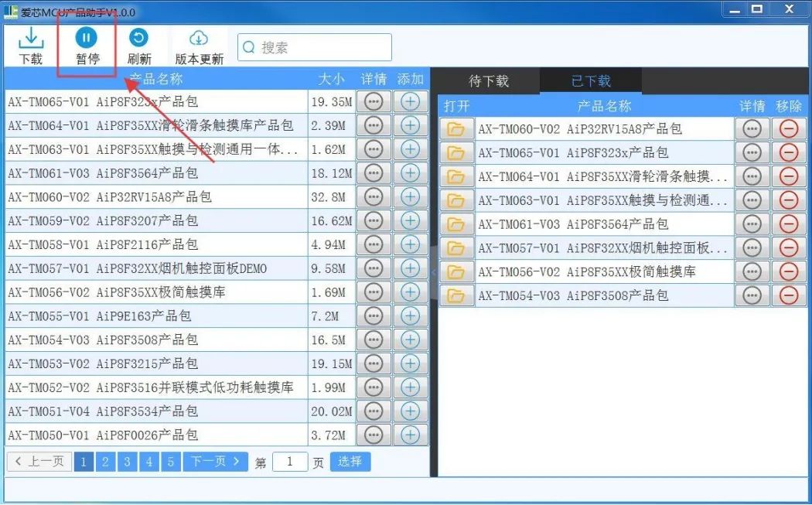Show details of downloaded AX-TM061-V03 AiP8F3564

click(x=752, y=223)
